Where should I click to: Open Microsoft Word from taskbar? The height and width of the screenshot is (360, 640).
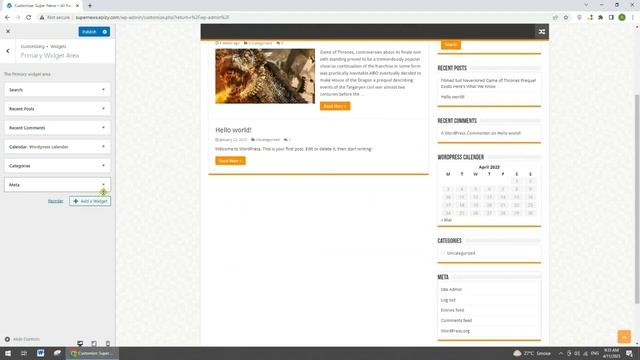tap(40, 353)
